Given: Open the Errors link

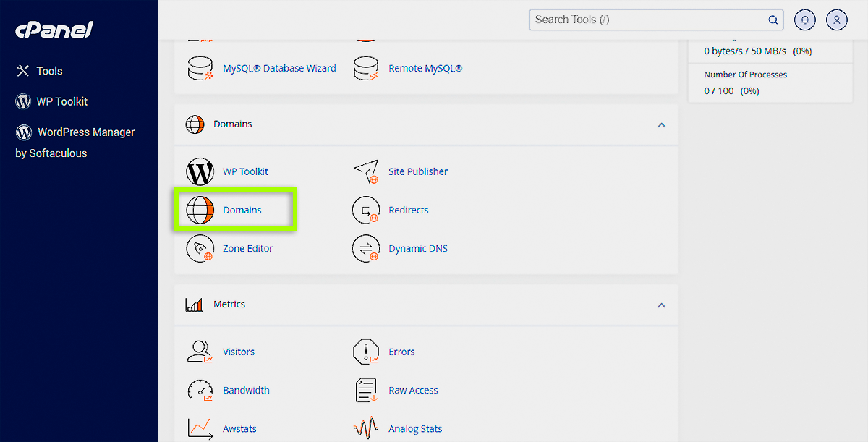Looking at the screenshot, I should click(x=401, y=352).
